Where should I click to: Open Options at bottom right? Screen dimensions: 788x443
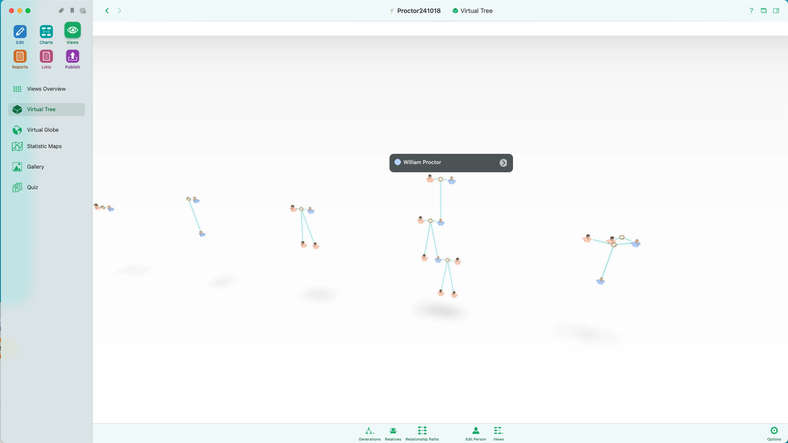coord(774,433)
